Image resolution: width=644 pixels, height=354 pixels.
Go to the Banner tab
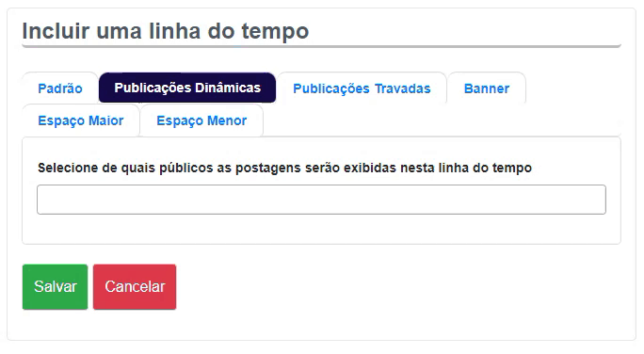point(486,88)
